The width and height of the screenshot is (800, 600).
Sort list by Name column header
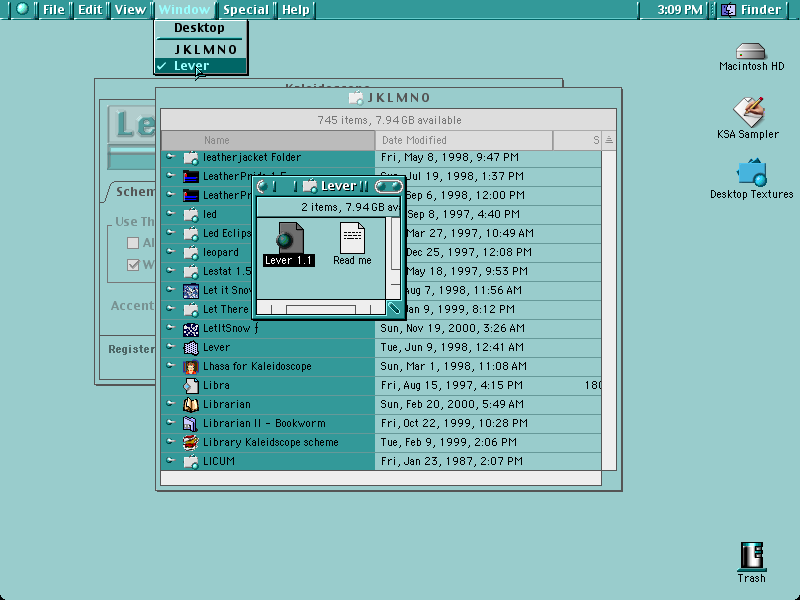pyautogui.click(x=268, y=140)
